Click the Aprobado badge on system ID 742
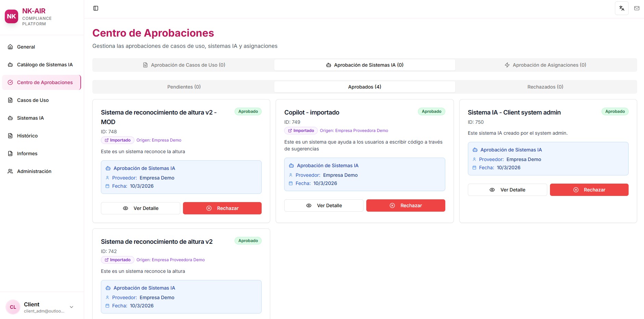Image resolution: width=644 pixels, height=319 pixels. [x=248, y=241]
